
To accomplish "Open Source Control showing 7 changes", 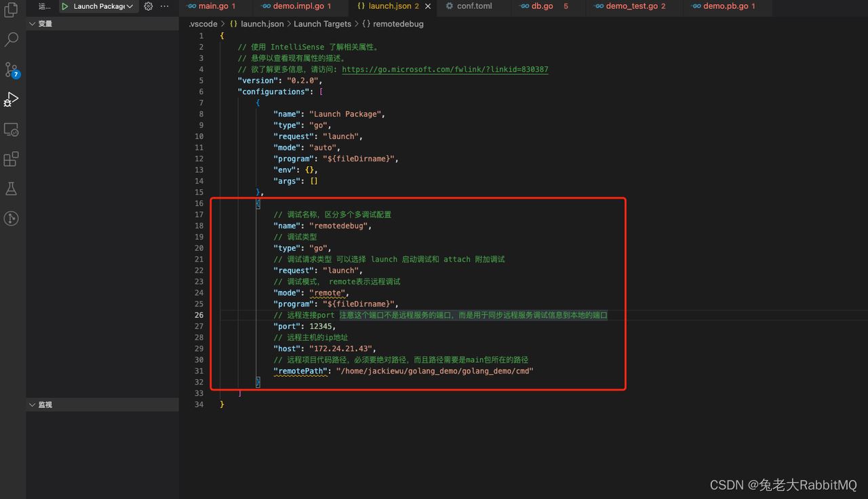I will pos(11,69).
